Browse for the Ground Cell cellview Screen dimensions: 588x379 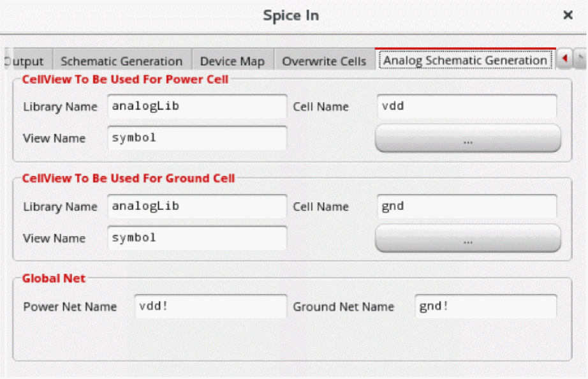467,239
